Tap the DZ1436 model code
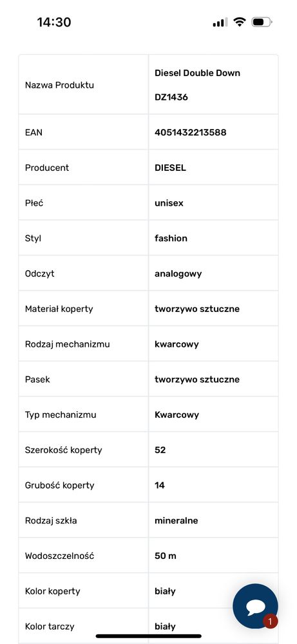This screenshot has width=297, height=644. point(171,97)
